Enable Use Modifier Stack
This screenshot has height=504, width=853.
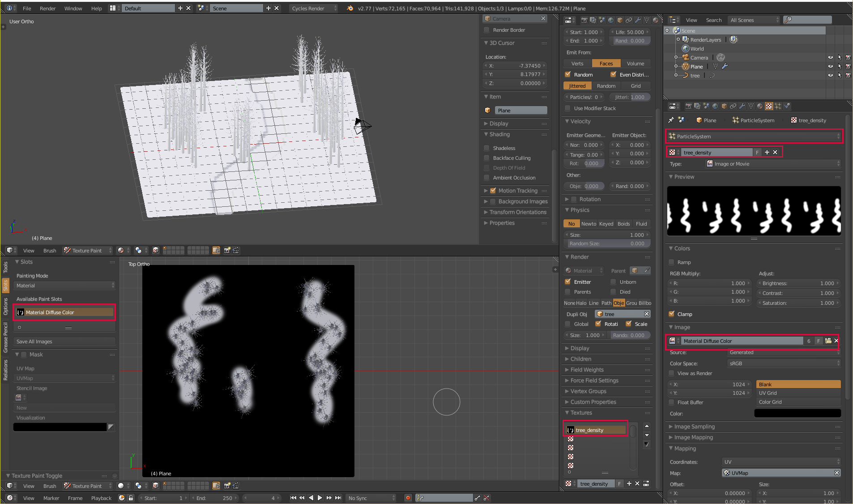(568, 108)
